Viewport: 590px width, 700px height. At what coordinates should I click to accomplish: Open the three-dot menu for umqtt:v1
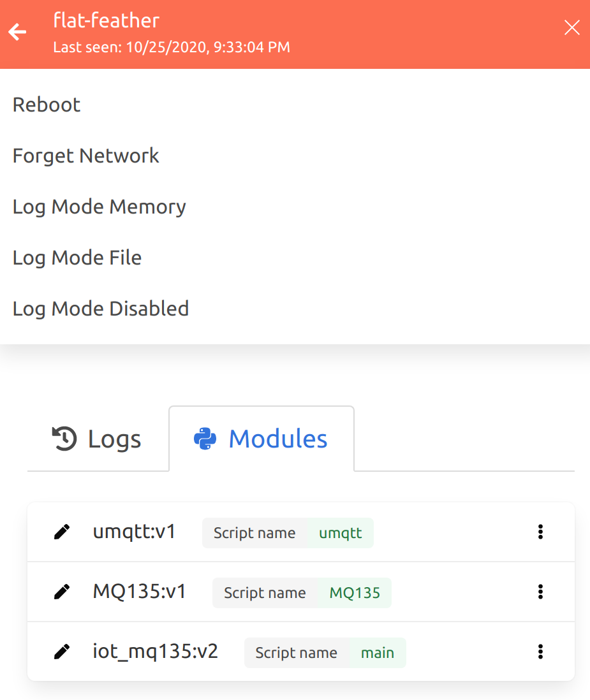point(540,532)
